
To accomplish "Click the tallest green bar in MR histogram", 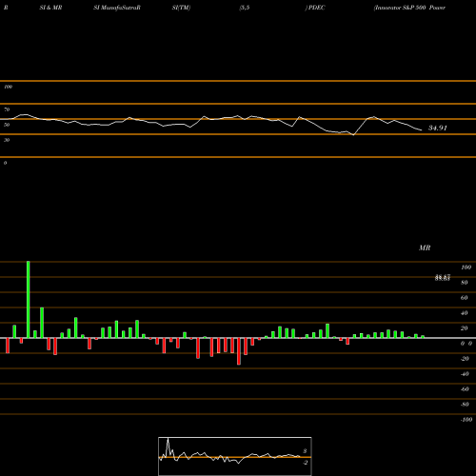I will pos(29,300).
